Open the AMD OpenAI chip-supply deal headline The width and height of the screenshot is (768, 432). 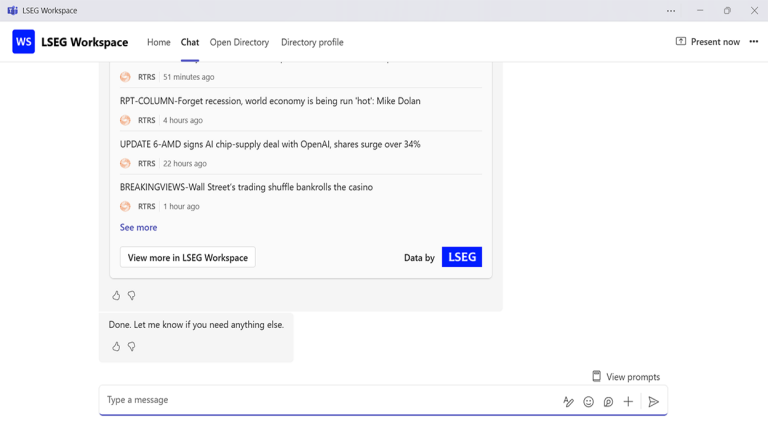[x=270, y=144]
